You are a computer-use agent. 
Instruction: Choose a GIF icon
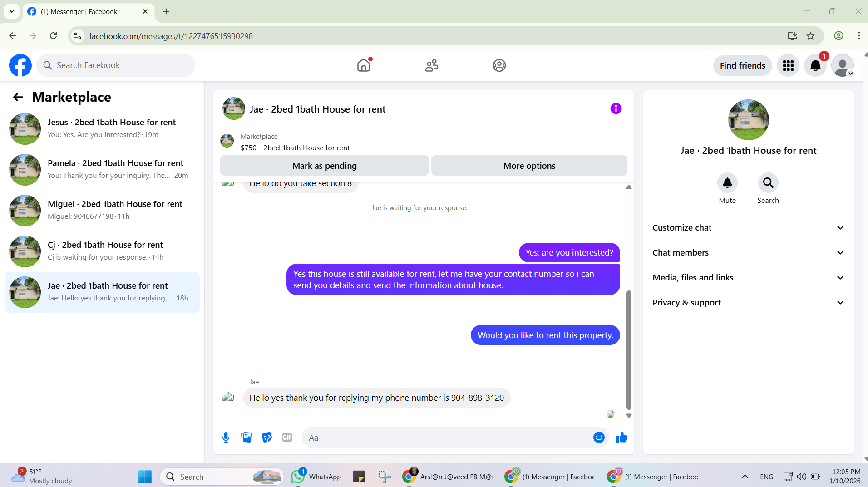tap(287, 438)
